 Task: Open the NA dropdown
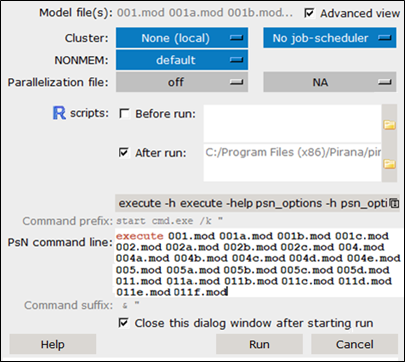click(330, 82)
